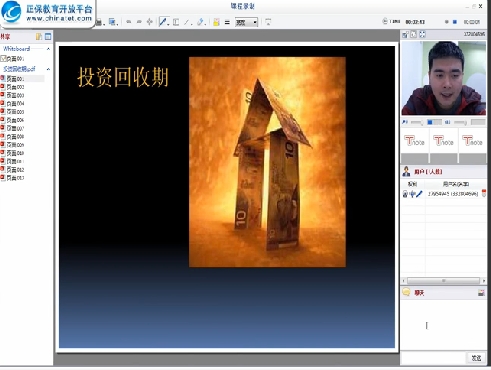Select PDF page 012

pyautogui.click(x=13, y=170)
